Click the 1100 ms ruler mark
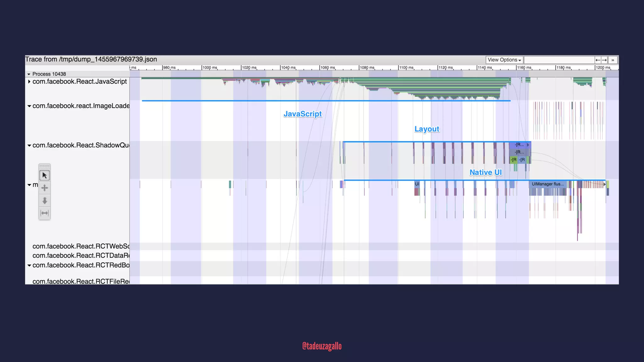 tap(406, 68)
